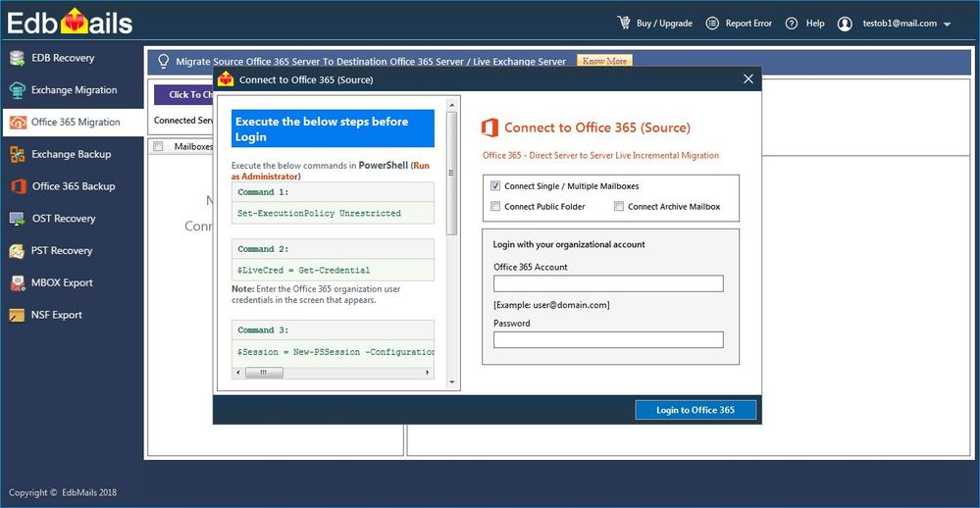Screen dimensions: 980x508
Task: Enable Connect Archive Mailbox checkbox
Action: [x=619, y=206]
